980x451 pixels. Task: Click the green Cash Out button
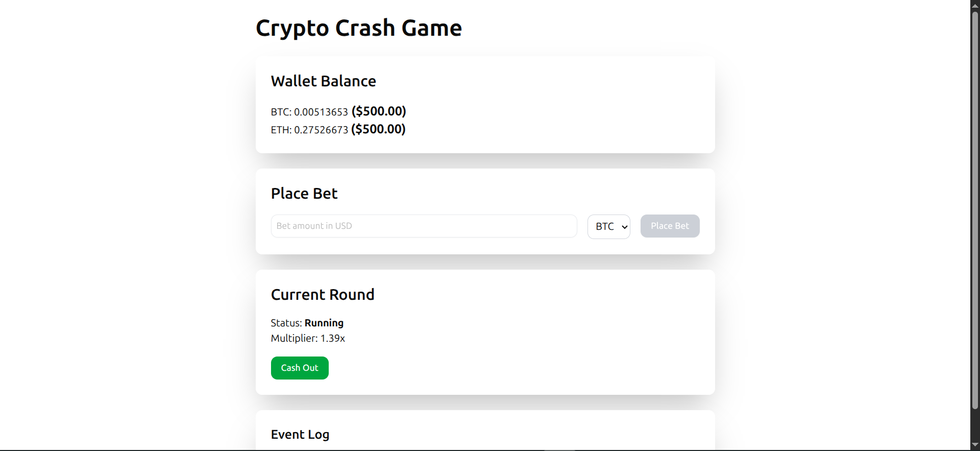coord(300,368)
